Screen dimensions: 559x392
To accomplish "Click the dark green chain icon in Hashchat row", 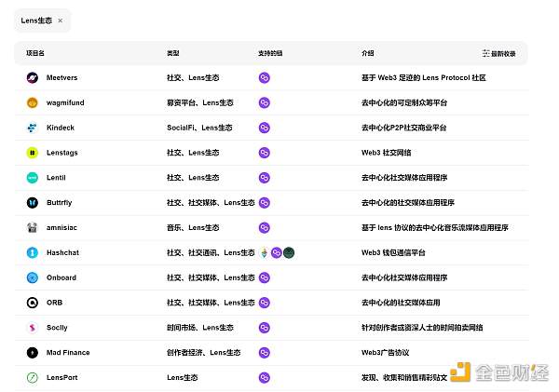I will 289,252.
